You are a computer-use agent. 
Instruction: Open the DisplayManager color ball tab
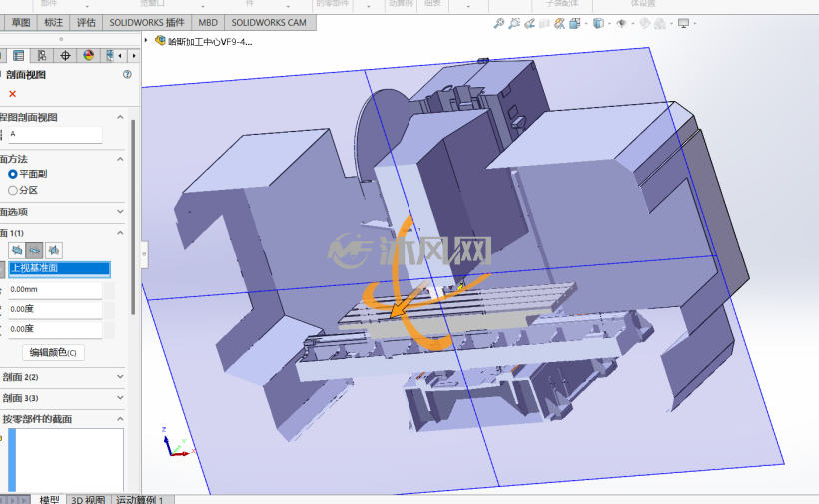click(x=88, y=55)
